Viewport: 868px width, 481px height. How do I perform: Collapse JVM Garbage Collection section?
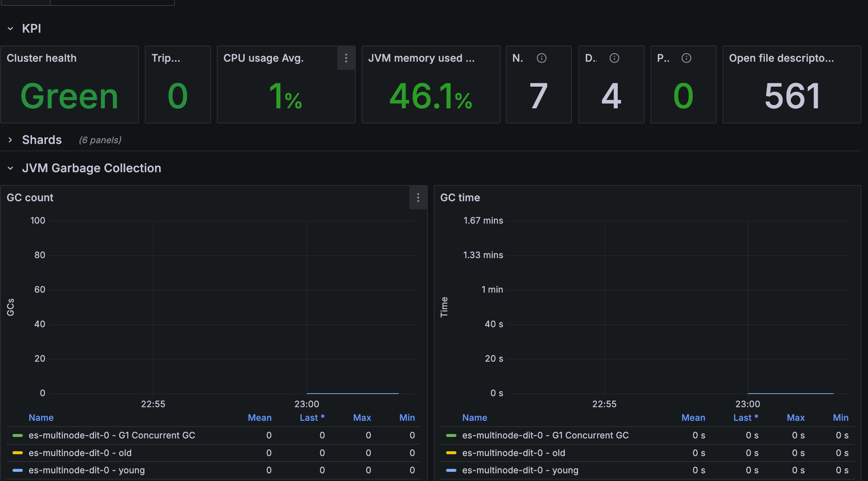click(x=10, y=168)
